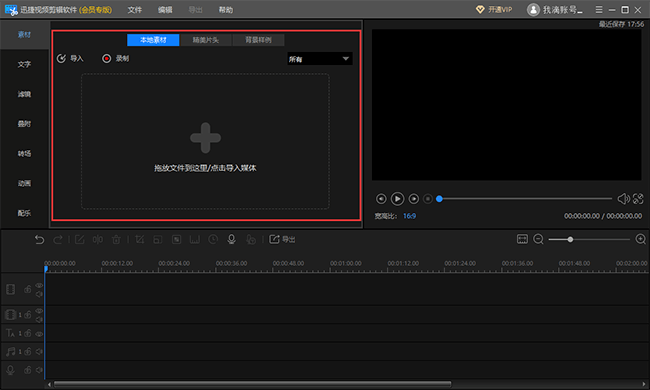Click the zoom-out magnifier on the timeline
Screen dimensions: 650x390
[x=538, y=239]
